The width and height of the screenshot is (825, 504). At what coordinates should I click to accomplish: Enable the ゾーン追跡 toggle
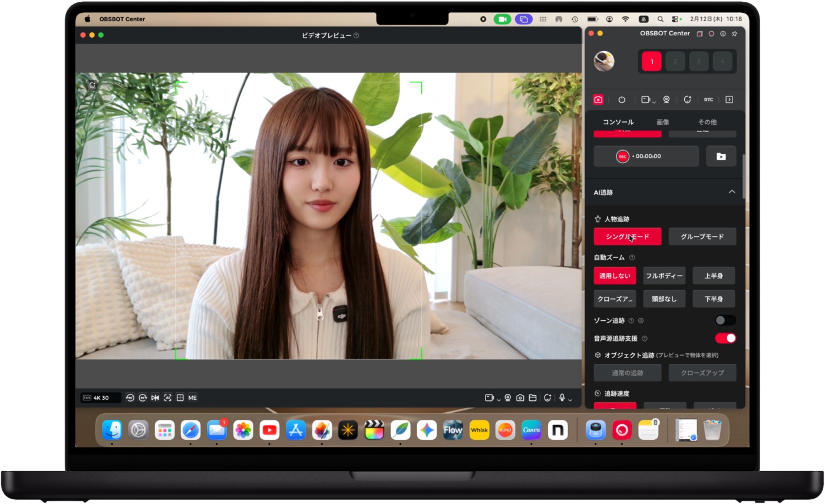coord(725,320)
